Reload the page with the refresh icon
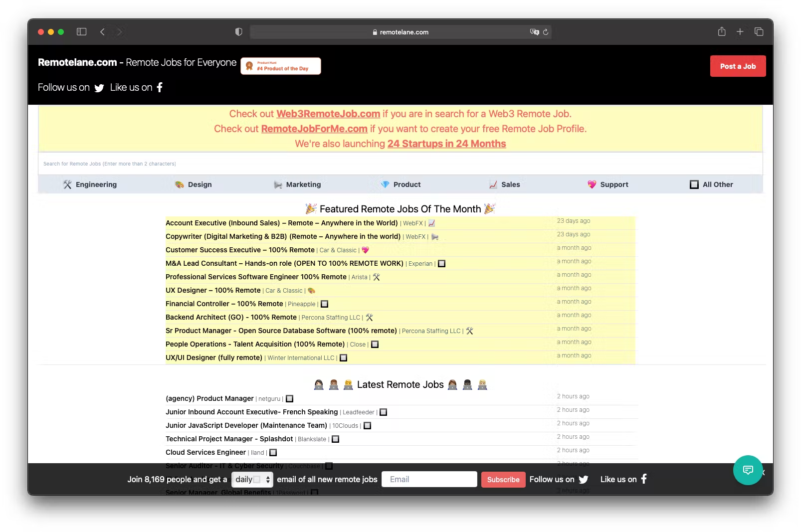The image size is (801, 532). click(546, 32)
